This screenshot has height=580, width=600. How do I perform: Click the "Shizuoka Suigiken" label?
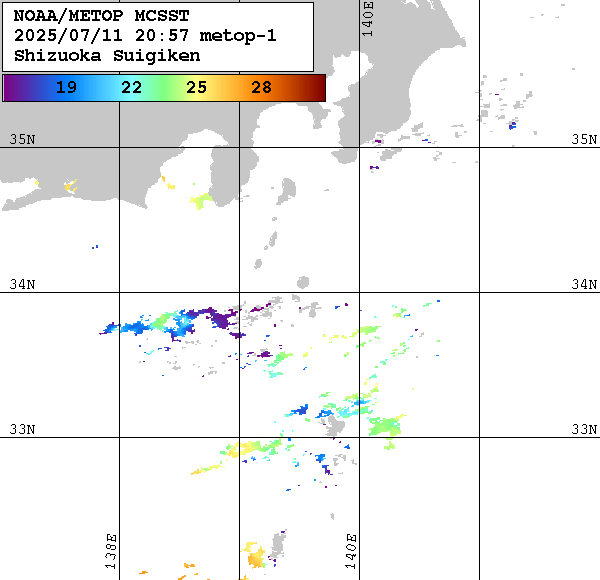click(107, 56)
